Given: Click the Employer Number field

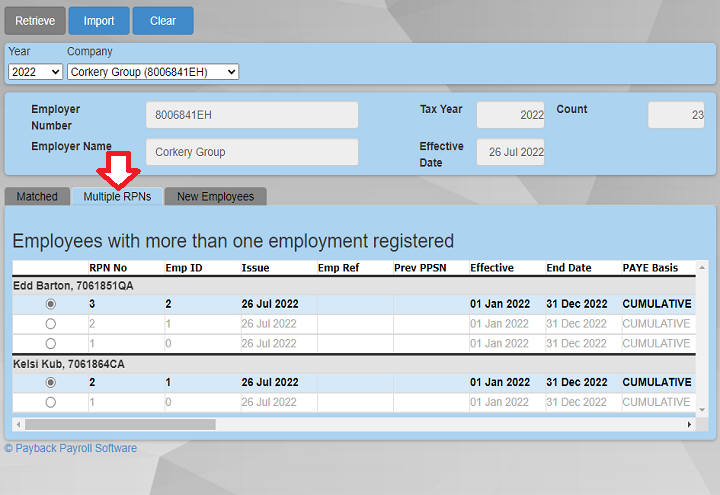Looking at the screenshot, I should [252, 115].
